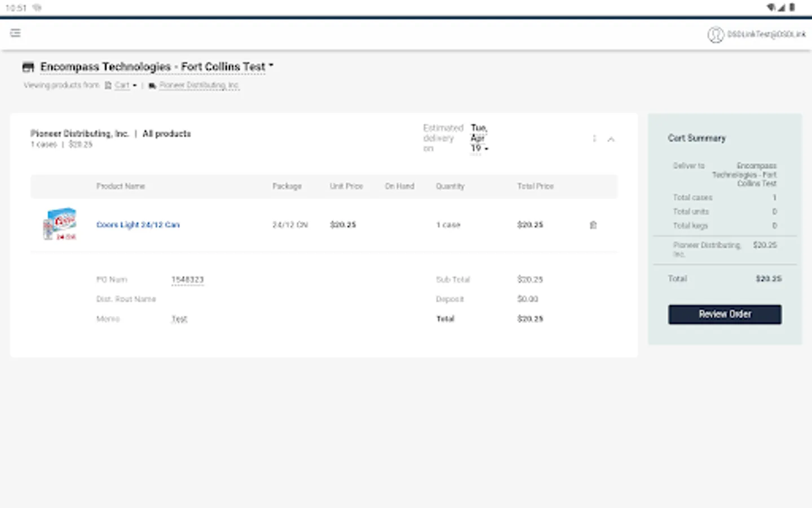Click the Total cases row in Cart Summary
812x508 pixels.
pyautogui.click(x=725, y=198)
